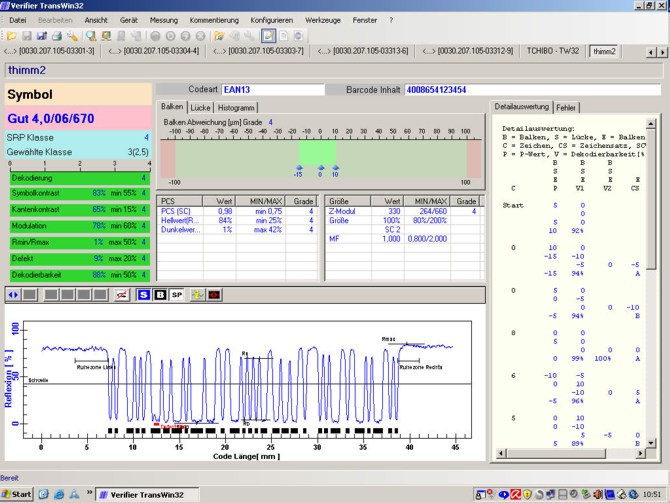Select the Balken tab
The image size is (670, 503).
(172, 107)
